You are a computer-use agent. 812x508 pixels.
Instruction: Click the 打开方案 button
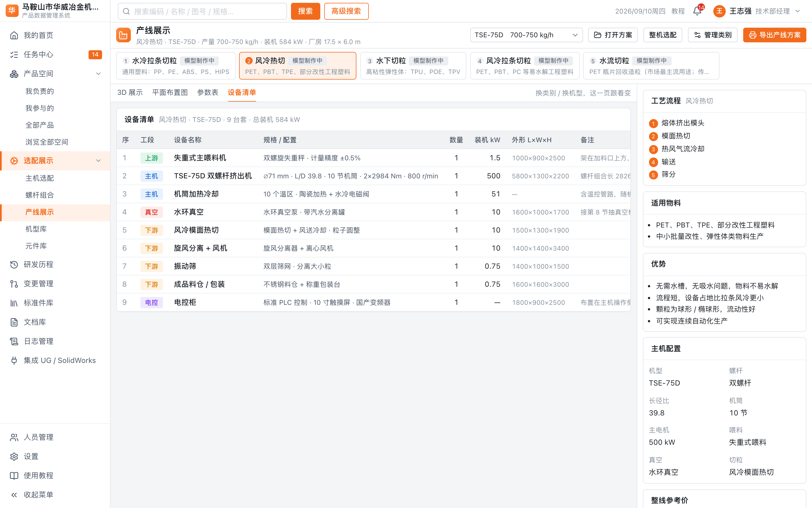[613, 35]
